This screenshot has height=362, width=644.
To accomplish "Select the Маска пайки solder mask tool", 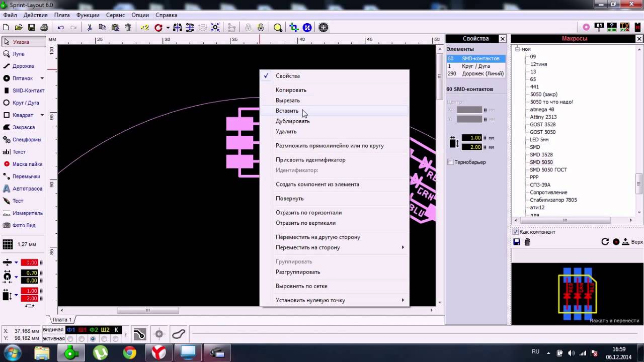I will click(23, 164).
